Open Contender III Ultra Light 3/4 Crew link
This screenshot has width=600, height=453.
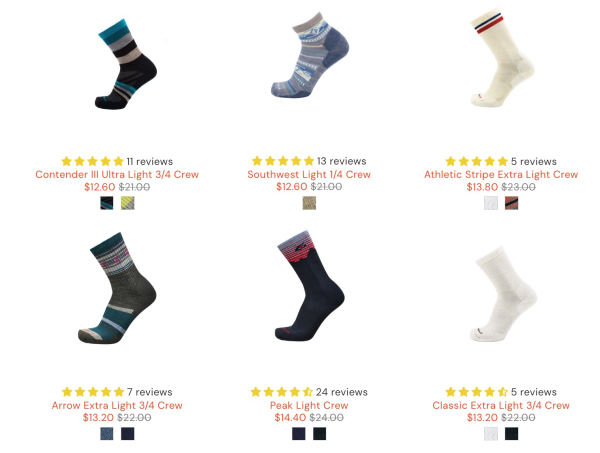click(117, 174)
